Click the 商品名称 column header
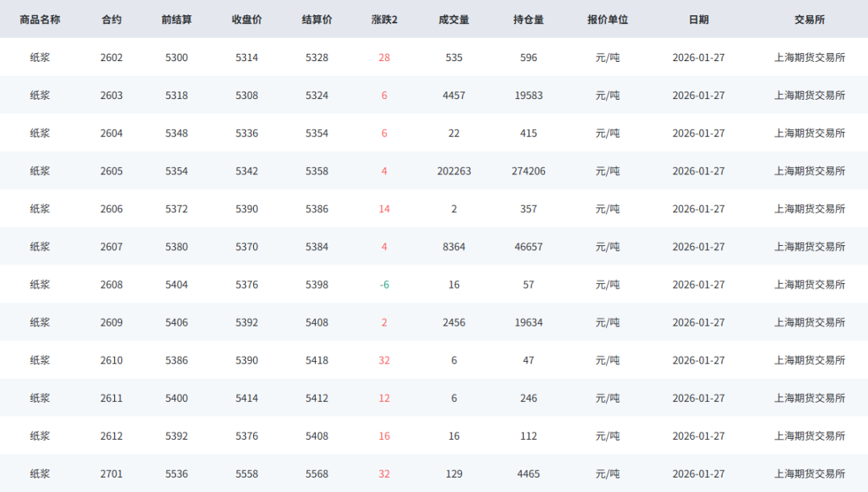Viewport: 868px width, 492px height. point(40,19)
